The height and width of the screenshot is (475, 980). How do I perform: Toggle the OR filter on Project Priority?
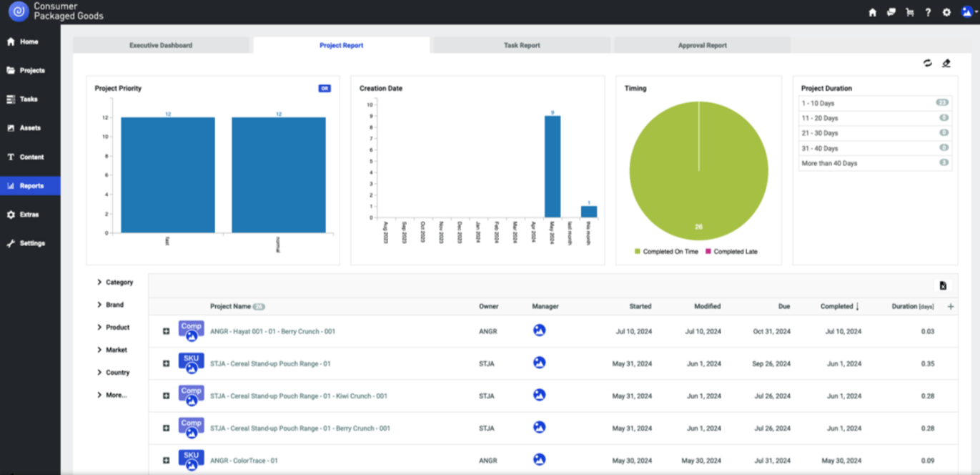click(325, 89)
